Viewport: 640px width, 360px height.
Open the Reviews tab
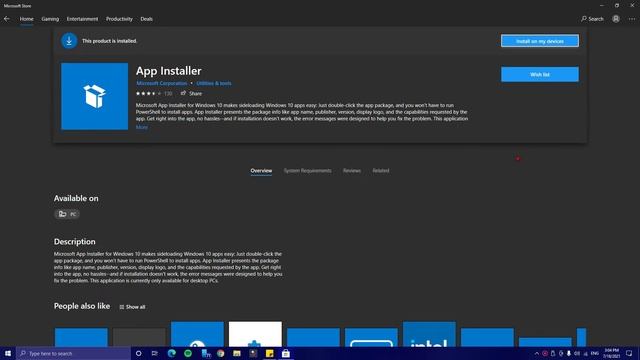[x=352, y=171]
